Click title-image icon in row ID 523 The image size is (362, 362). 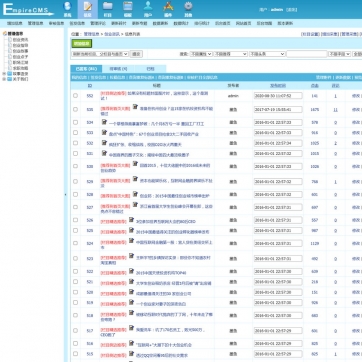coord(131,256)
